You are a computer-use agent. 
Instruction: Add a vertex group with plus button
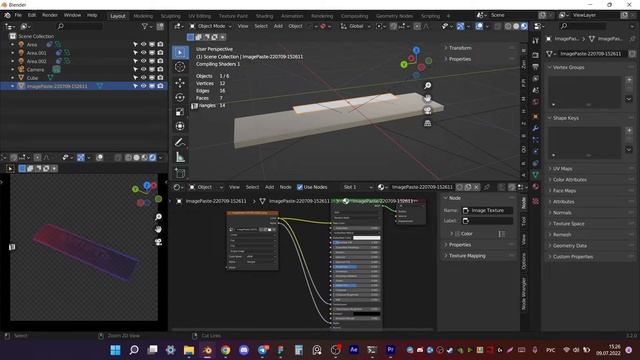click(629, 80)
